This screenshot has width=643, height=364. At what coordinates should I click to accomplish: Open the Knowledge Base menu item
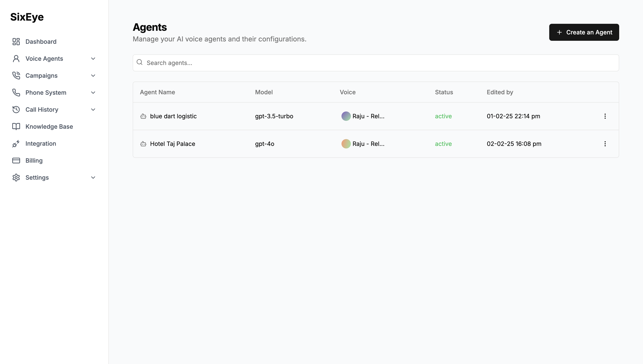[49, 127]
